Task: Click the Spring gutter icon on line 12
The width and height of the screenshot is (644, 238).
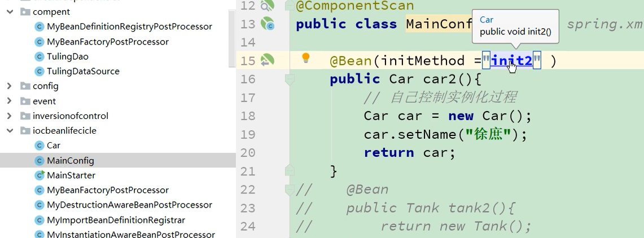Action: coord(267,6)
